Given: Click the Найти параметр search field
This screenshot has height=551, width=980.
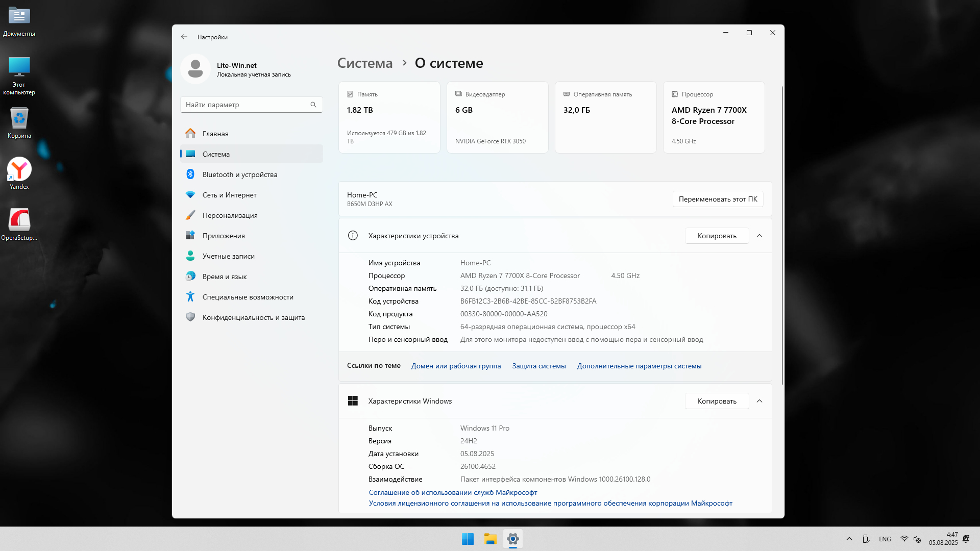Looking at the screenshot, I should (x=245, y=105).
